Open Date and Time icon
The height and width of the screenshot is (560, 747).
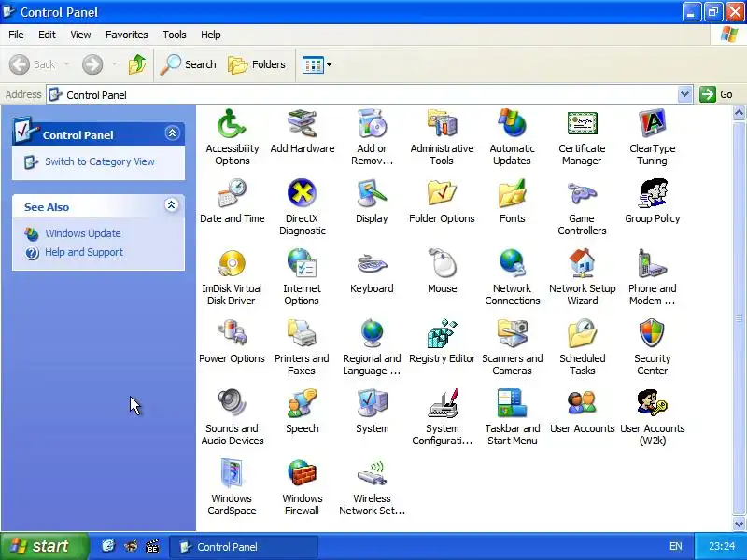232,193
